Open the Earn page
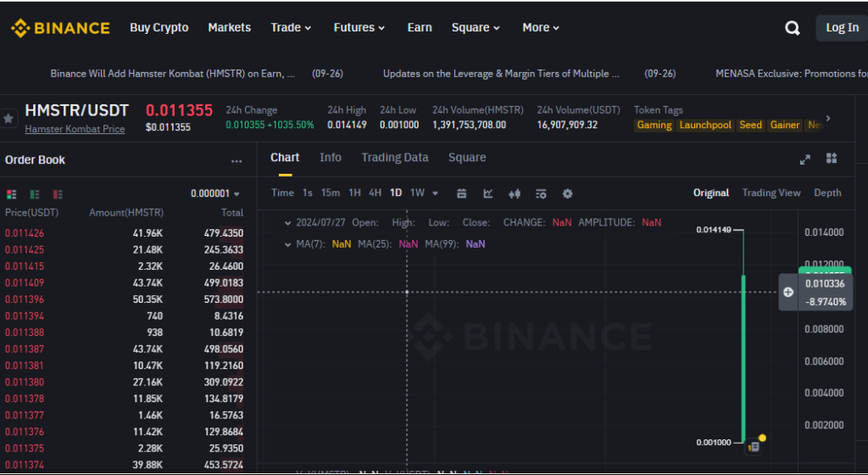The height and width of the screenshot is (475, 868). [x=419, y=28]
